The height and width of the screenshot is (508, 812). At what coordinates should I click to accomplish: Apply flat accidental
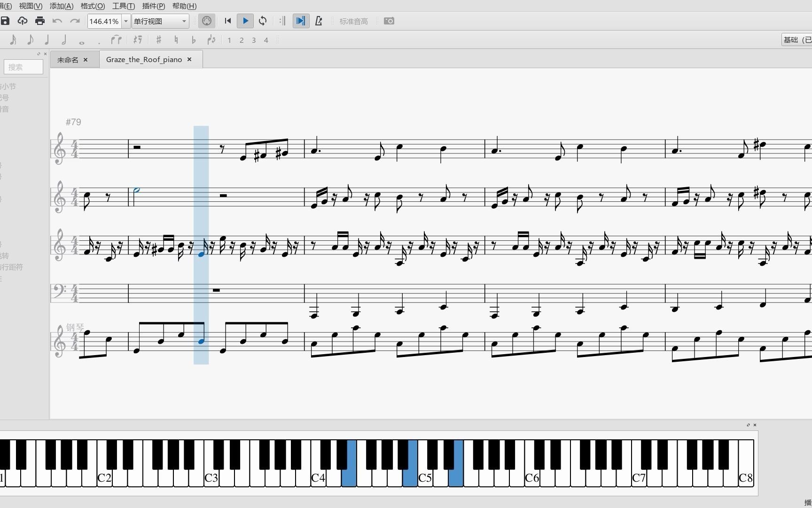point(194,40)
